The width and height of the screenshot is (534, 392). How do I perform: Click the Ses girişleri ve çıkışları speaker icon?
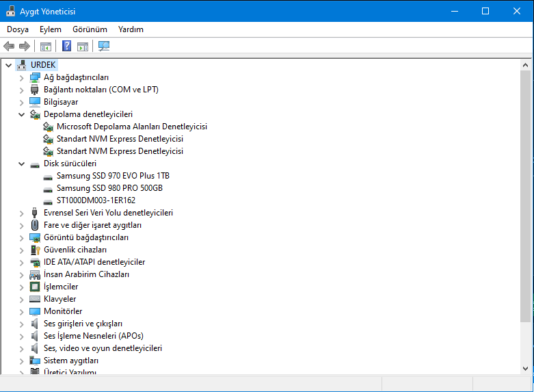tap(34, 324)
